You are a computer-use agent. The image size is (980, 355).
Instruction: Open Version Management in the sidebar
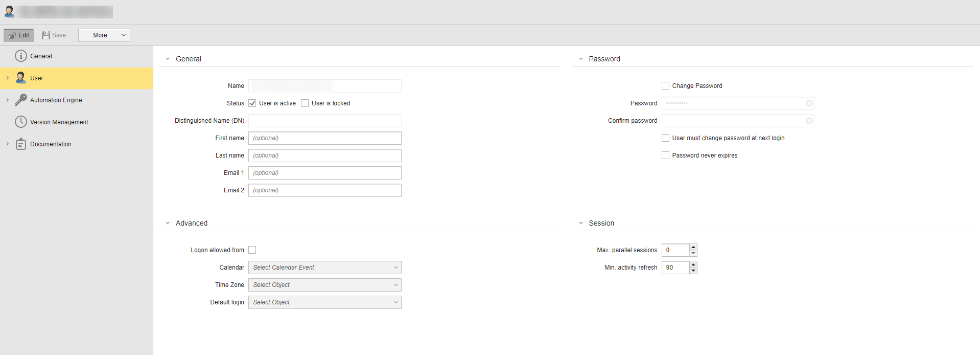(77, 122)
